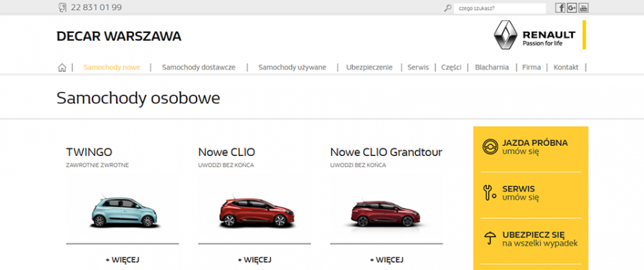Click 'UWODZI BEZ KOŃCA' under Nowe CLIO
Viewport: 644px width, 270px height.
tap(226, 165)
